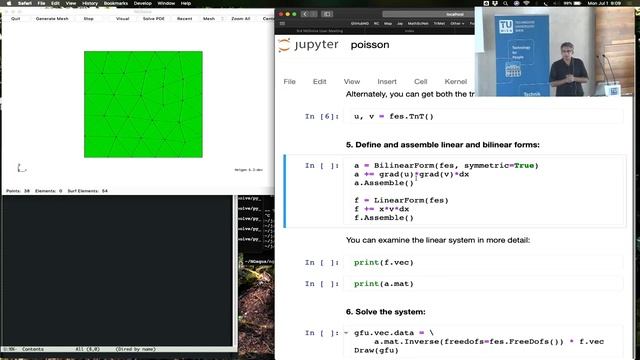Click heading 5. Define and assemble forms
Image resolution: width=640 pixels, height=360 pixels.
[442, 145]
